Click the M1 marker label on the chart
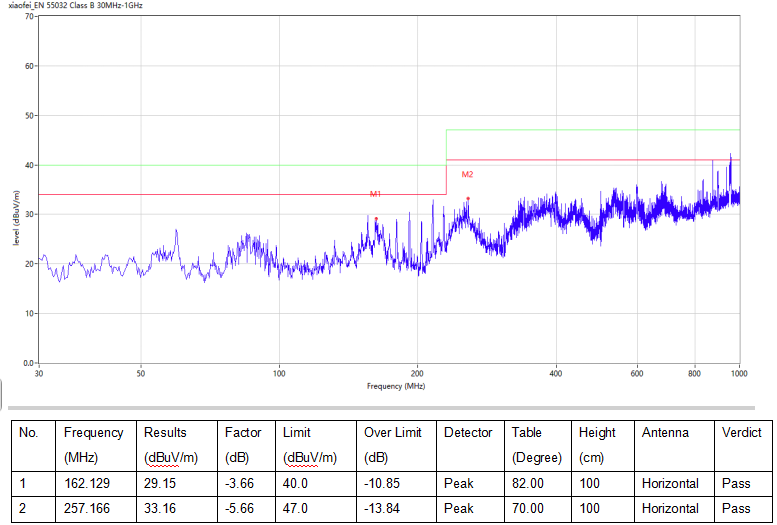Screen dimensions: 777x525 click(375, 193)
